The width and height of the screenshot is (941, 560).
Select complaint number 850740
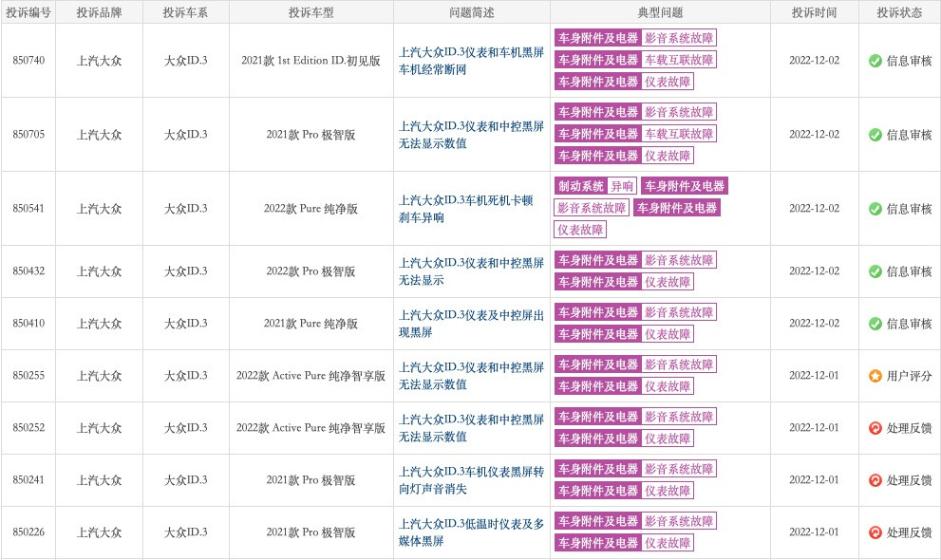[x=28, y=60]
